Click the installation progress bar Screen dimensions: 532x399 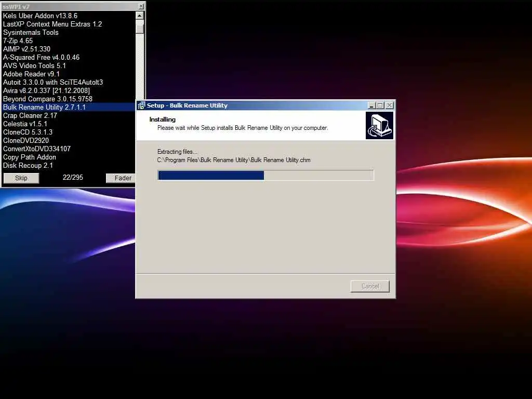(x=265, y=176)
